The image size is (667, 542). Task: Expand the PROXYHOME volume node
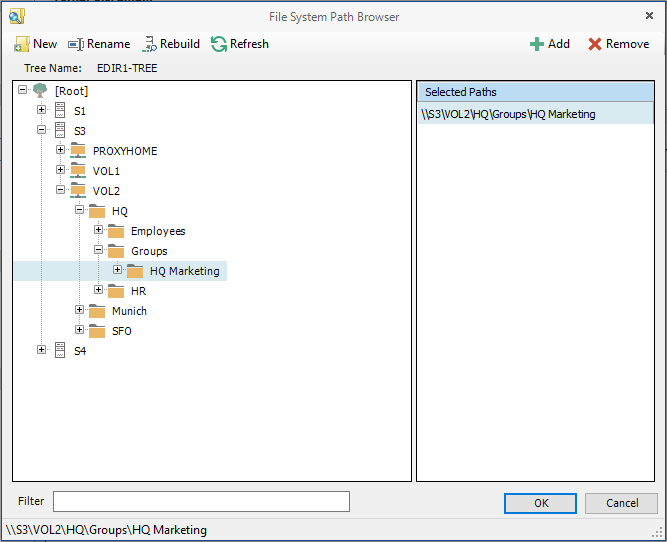pyautogui.click(x=60, y=149)
